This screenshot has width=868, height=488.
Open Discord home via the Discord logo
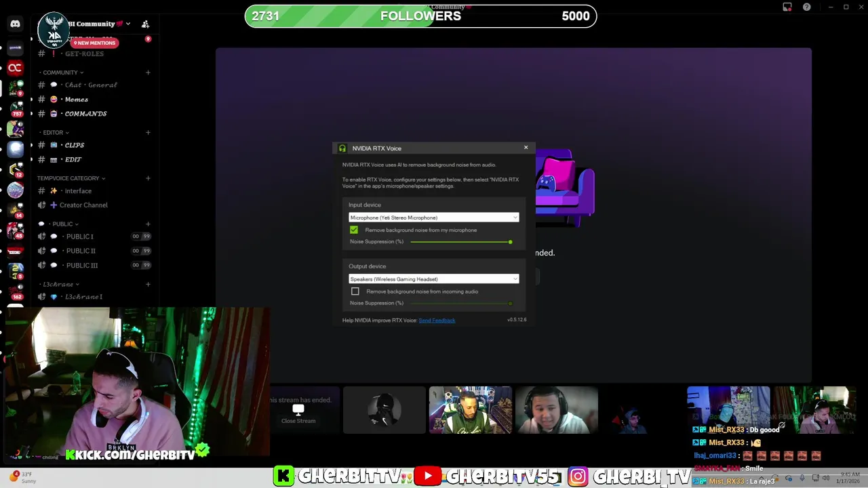(15, 24)
